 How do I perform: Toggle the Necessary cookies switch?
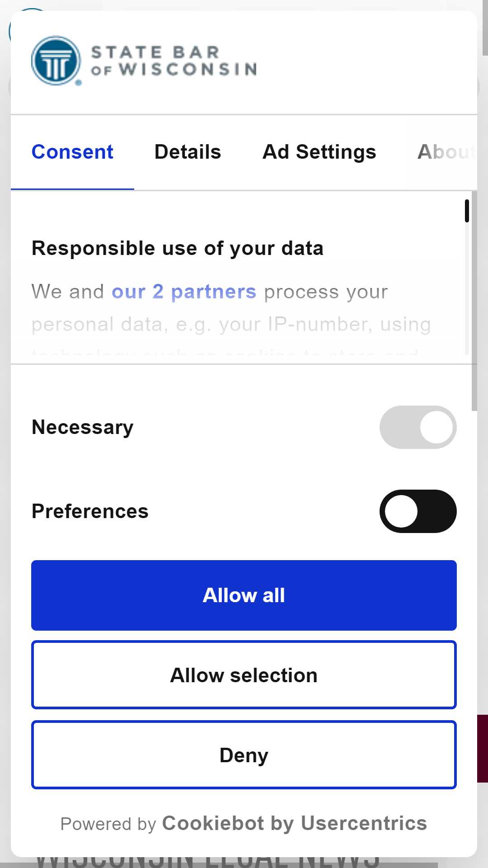tap(418, 427)
